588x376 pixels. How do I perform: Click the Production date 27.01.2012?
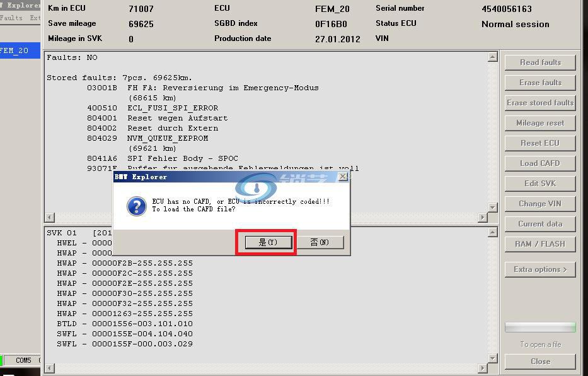[338, 39]
